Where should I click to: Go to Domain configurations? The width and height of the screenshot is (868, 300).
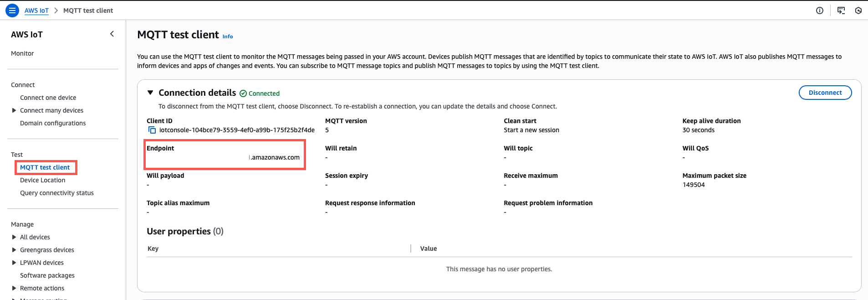pos(53,123)
